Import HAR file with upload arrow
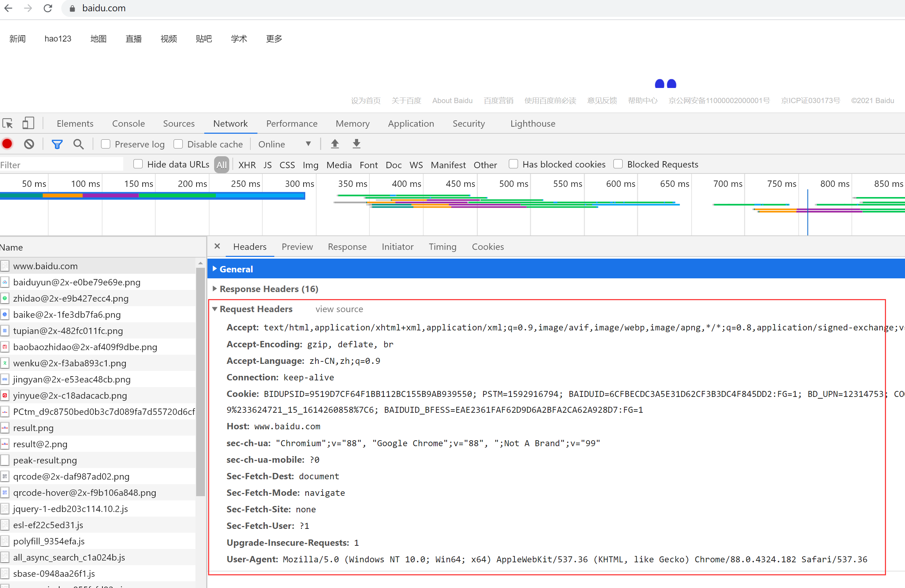This screenshot has height=588, width=905. (x=335, y=144)
